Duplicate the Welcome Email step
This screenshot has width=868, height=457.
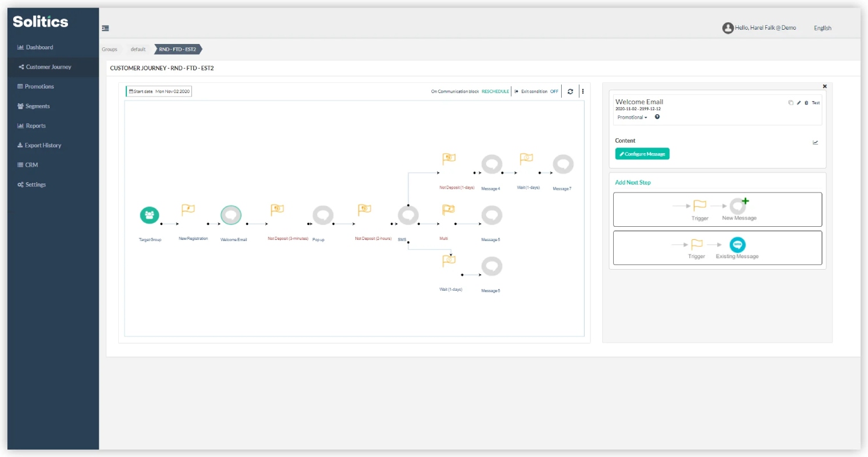coord(791,103)
